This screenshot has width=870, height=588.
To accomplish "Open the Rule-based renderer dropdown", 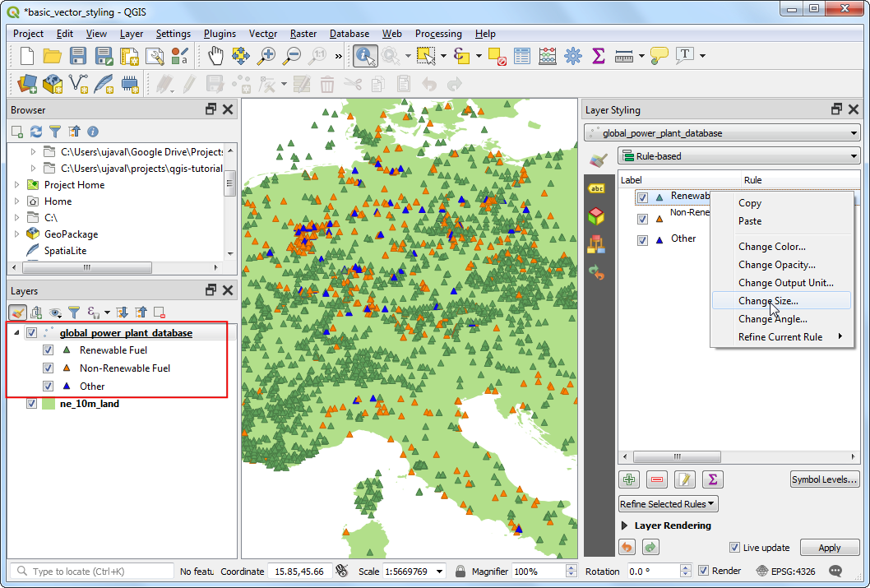I will [x=738, y=156].
